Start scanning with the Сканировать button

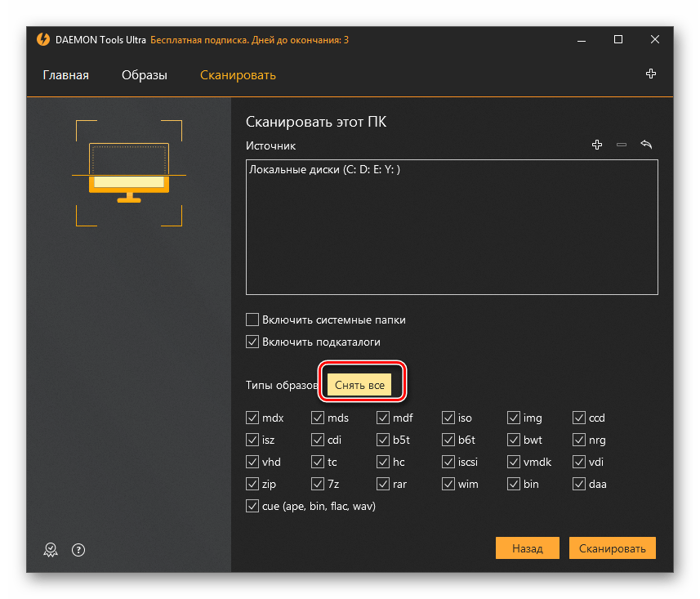[x=612, y=548]
